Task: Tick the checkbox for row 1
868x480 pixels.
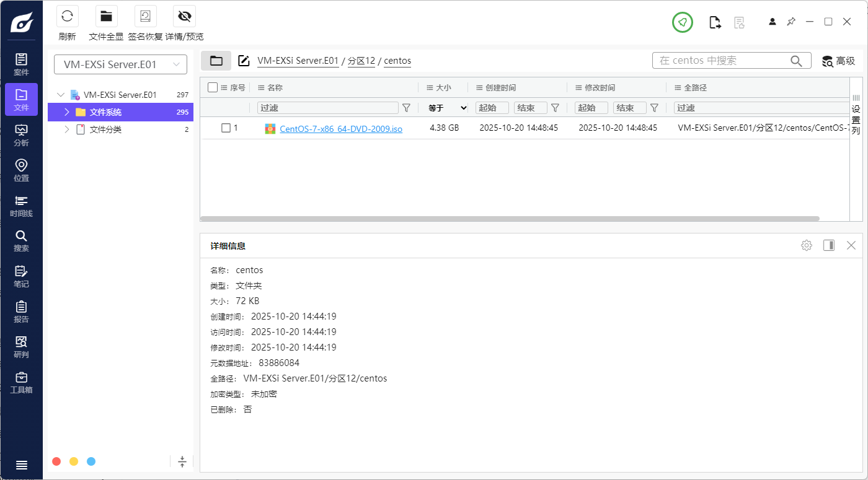Action: coord(226,128)
